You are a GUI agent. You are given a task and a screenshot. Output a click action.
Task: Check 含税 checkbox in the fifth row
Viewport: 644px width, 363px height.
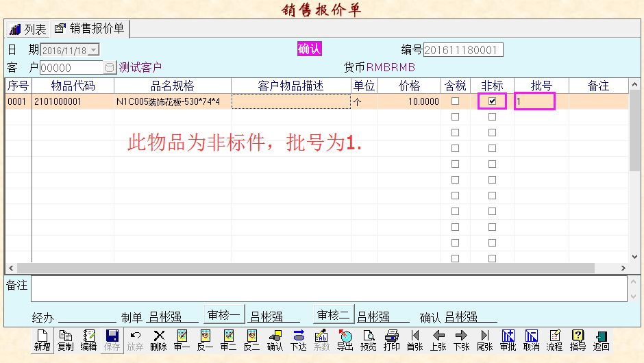coord(455,164)
